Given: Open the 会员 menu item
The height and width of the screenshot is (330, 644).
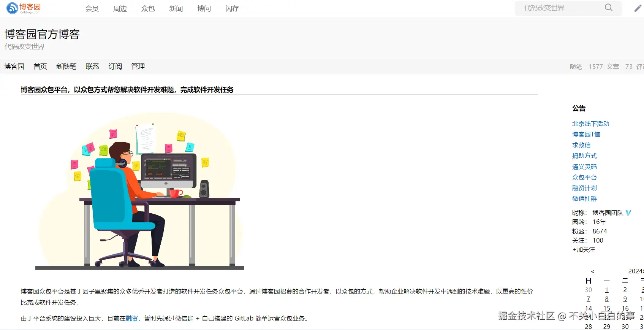Looking at the screenshot, I should click(x=92, y=8).
